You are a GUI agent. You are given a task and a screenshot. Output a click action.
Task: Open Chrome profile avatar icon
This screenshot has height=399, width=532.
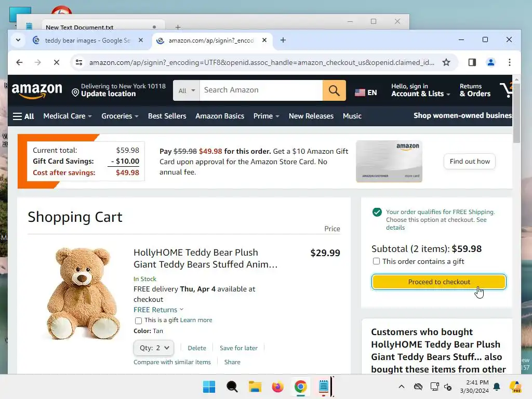pyautogui.click(x=490, y=62)
